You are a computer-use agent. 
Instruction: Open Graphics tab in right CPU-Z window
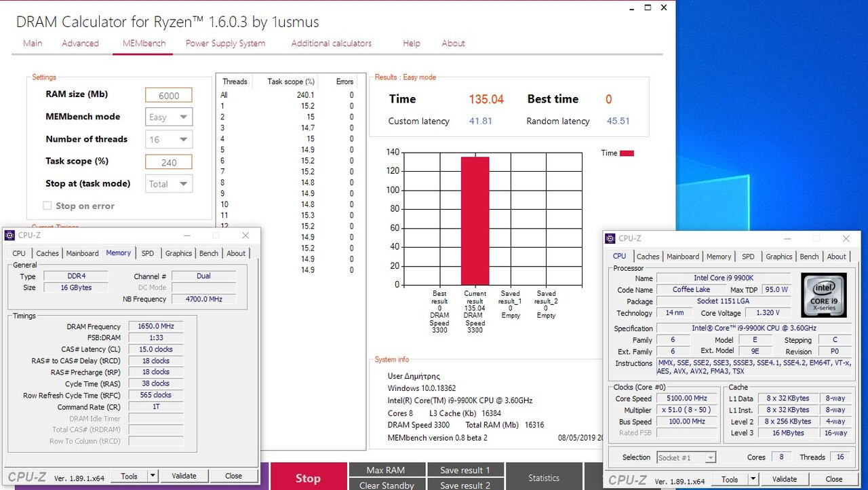[778, 257]
